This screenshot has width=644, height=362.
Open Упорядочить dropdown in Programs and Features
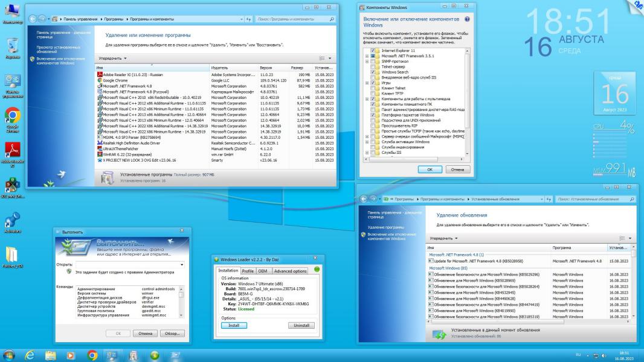[x=112, y=58]
